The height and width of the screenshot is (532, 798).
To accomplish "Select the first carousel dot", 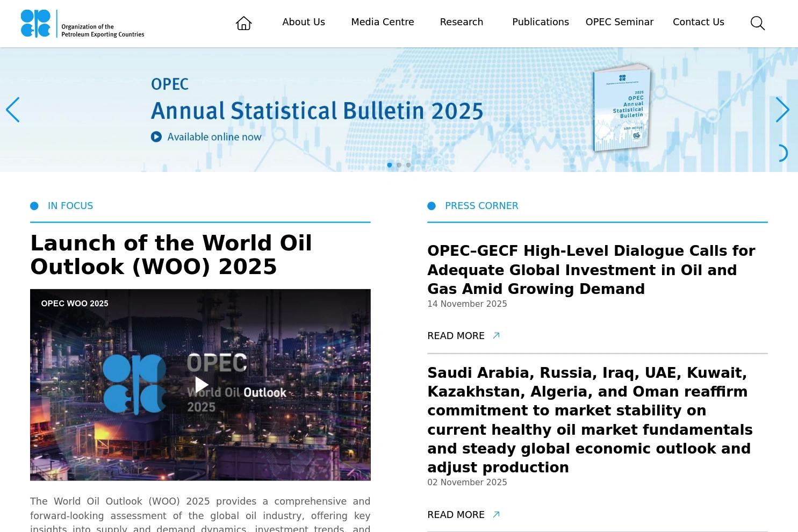I will pos(390,165).
